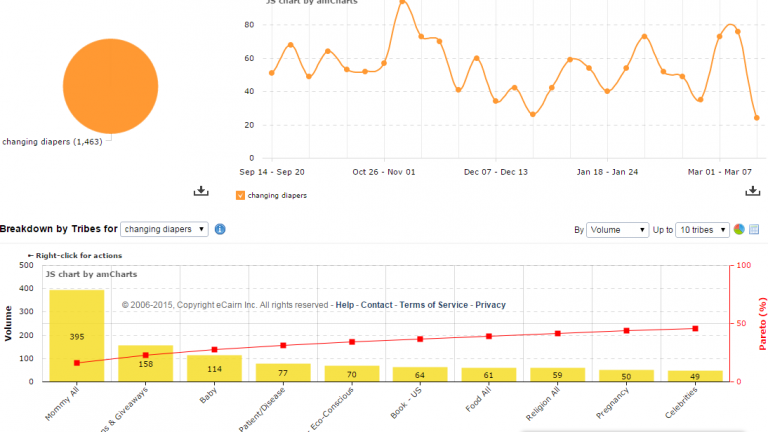Select the orange changing diapers pie slice
The image size is (768, 432).
coord(111,86)
